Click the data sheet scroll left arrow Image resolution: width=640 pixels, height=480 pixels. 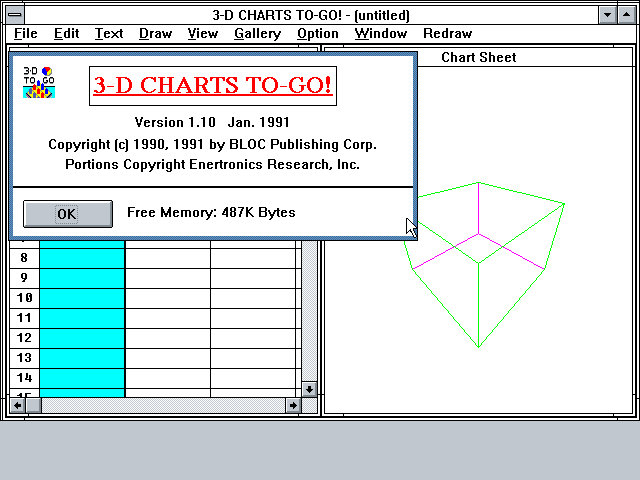[x=18, y=405]
